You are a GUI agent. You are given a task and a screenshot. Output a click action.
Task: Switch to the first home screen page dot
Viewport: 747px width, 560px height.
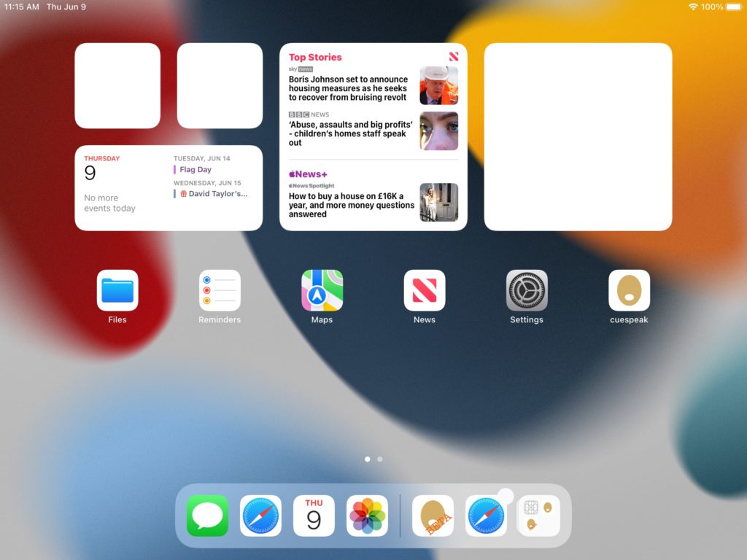tap(368, 459)
